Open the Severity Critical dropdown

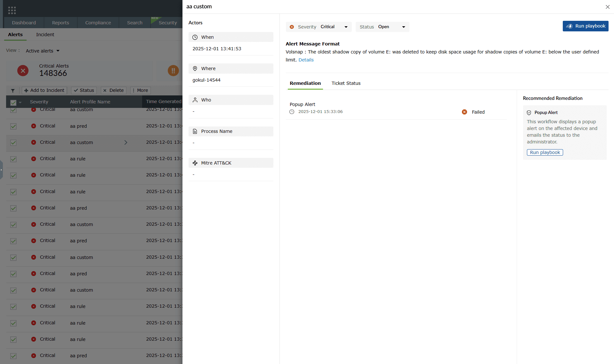pyautogui.click(x=345, y=27)
